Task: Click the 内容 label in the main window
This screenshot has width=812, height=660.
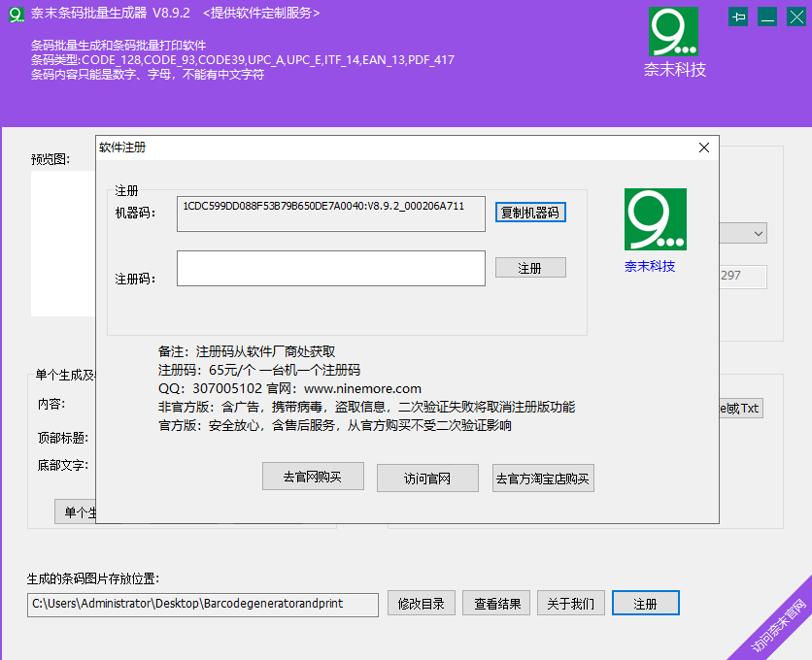Action: [x=51, y=404]
